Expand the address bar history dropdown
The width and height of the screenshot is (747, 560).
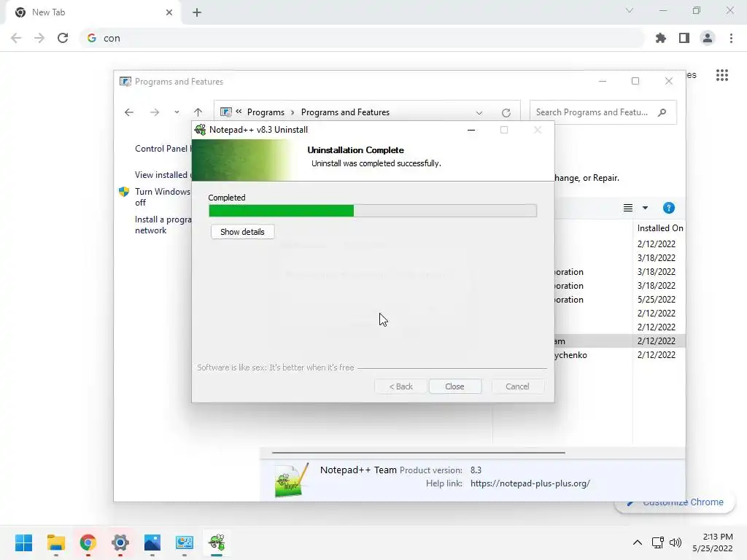479,113
